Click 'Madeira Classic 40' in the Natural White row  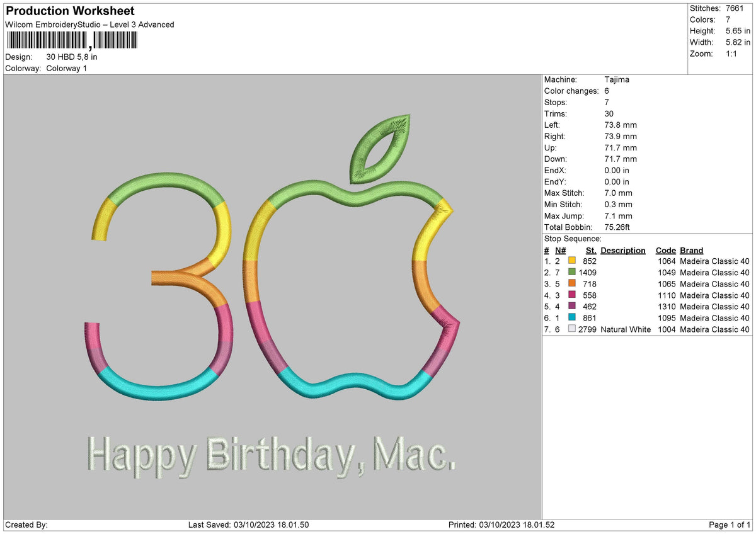715,329
